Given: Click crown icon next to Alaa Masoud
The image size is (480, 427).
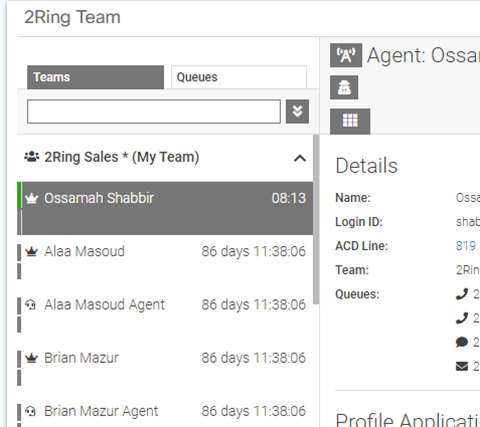Looking at the screenshot, I should pyautogui.click(x=32, y=251).
